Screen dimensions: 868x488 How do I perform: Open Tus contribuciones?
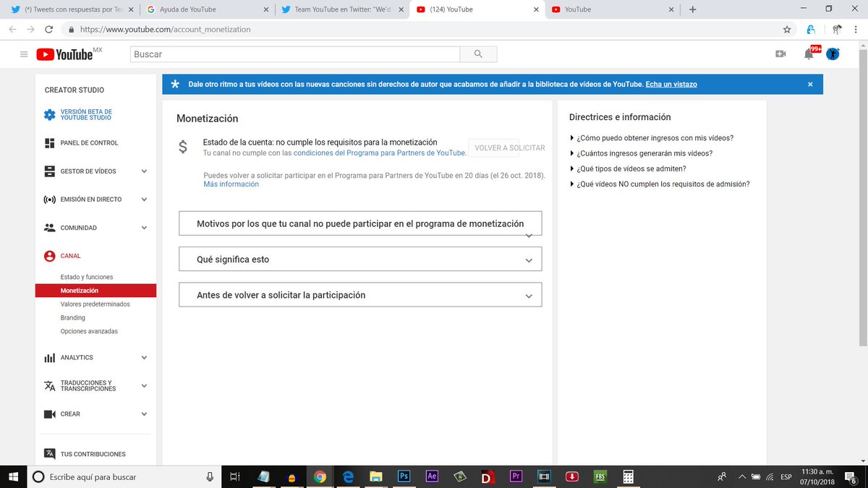[x=93, y=454]
